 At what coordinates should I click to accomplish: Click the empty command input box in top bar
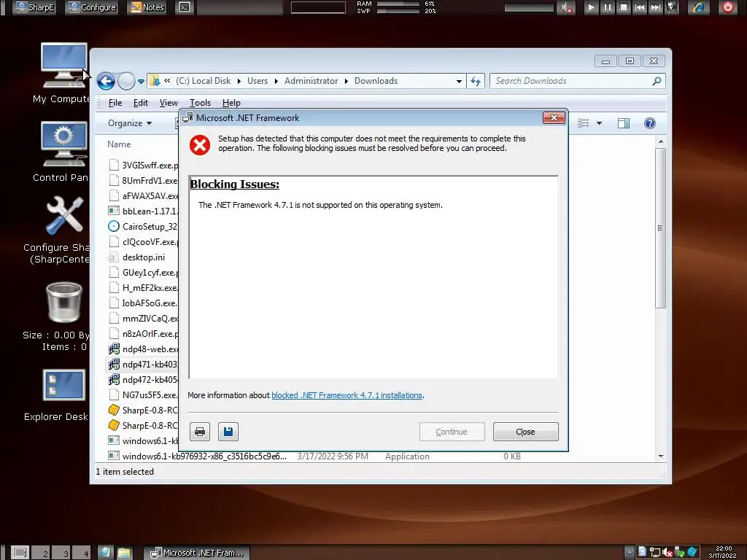coord(318,7)
